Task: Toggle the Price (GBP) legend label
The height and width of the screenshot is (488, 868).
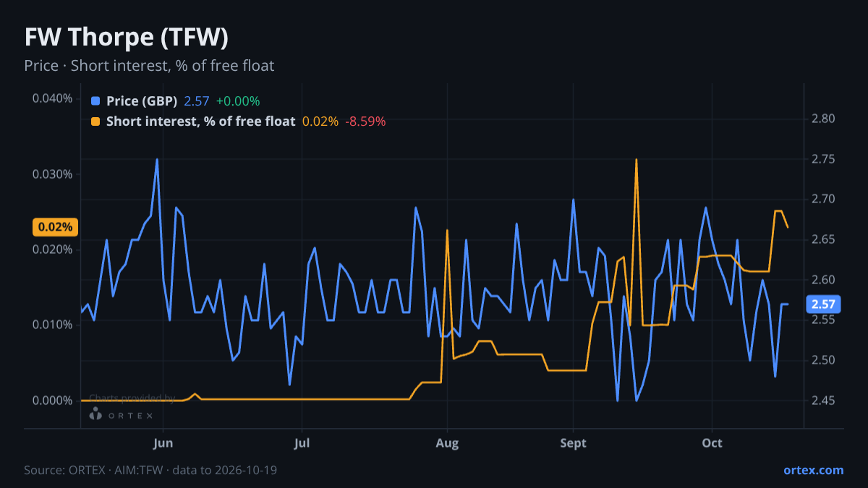Action: pyautogui.click(x=142, y=101)
